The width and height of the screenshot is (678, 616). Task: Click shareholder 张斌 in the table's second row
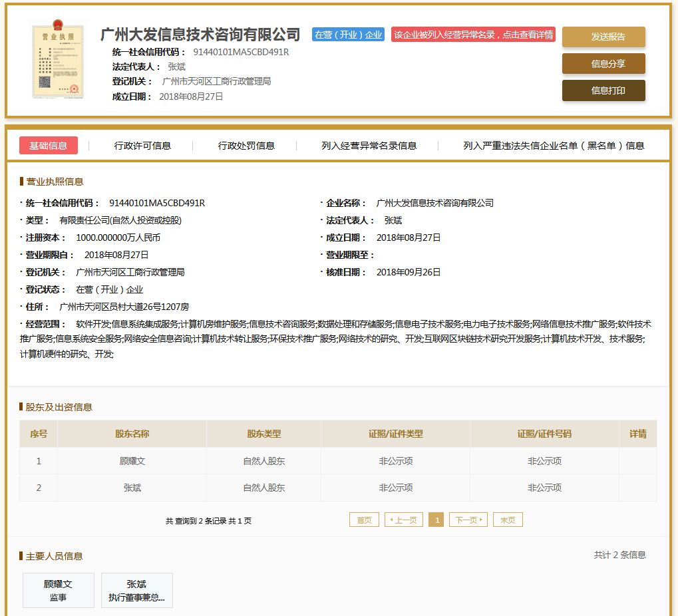(132, 488)
